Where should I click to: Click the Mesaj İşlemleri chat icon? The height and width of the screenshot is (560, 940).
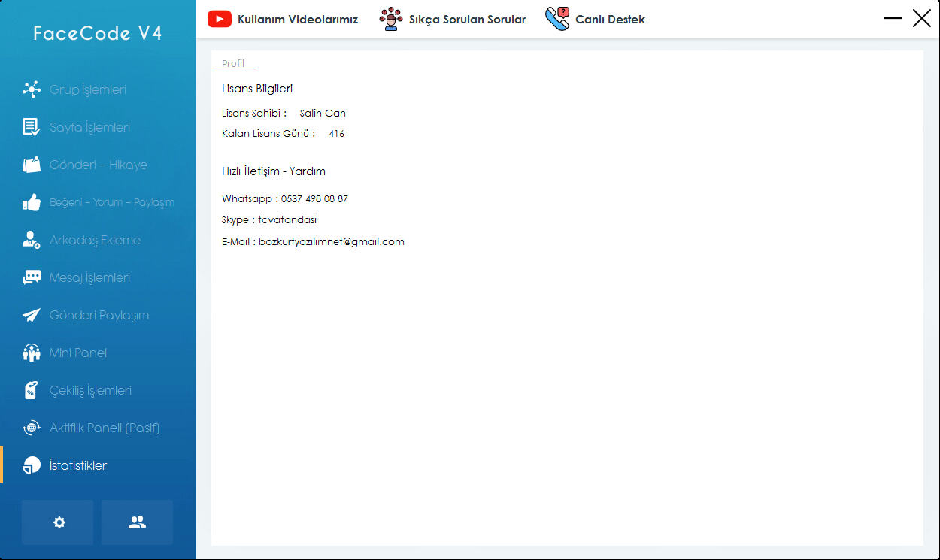tap(32, 277)
